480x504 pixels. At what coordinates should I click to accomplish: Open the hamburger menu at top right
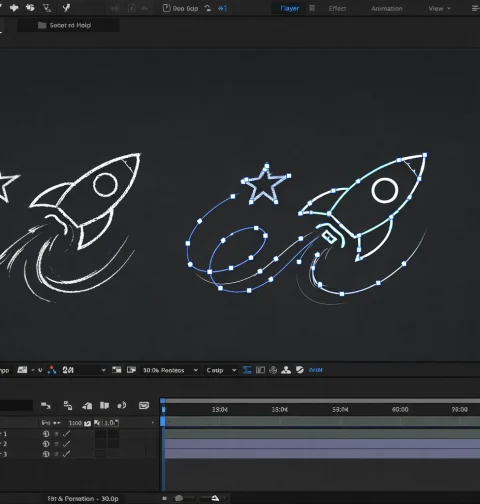475,8
